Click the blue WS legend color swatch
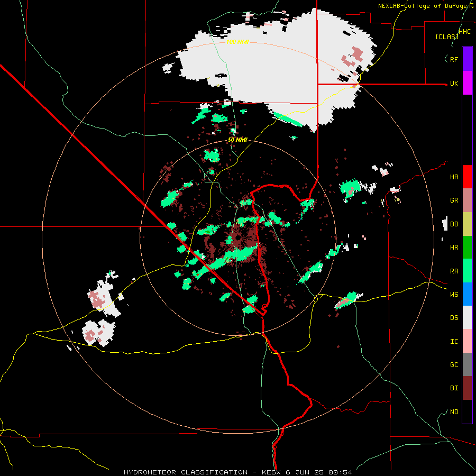The height and width of the screenshot is (476, 476). [x=467, y=294]
